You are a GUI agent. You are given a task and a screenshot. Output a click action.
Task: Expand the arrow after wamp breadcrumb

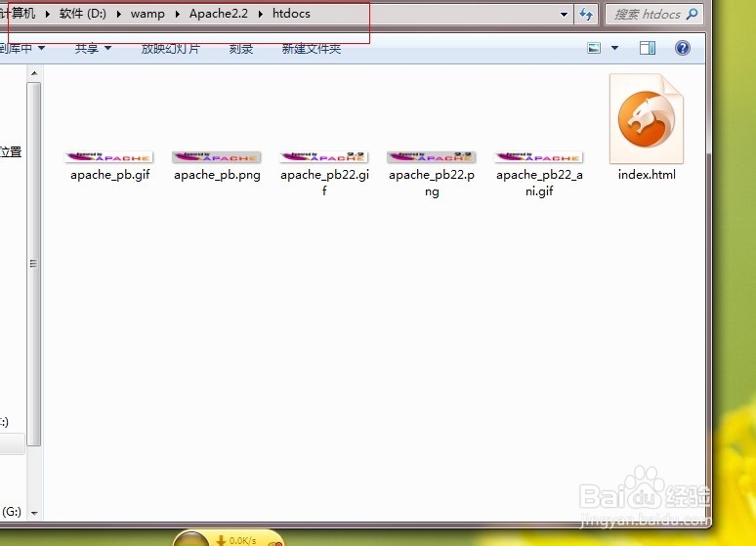click(178, 14)
